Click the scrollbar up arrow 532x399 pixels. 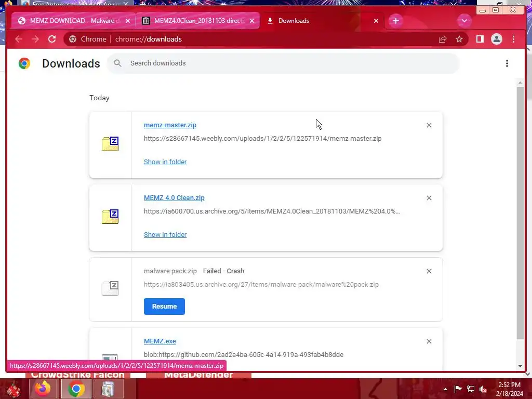(x=520, y=83)
